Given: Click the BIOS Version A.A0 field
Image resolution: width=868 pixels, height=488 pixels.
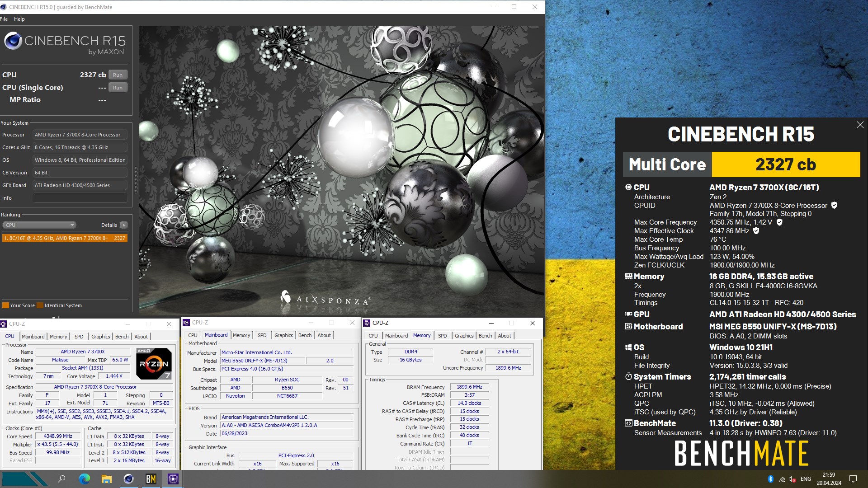Looking at the screenshot, I should click(287, 426).
